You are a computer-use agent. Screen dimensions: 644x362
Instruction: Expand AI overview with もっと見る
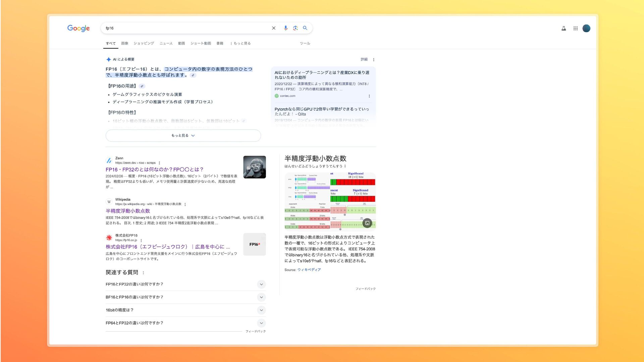183,135
